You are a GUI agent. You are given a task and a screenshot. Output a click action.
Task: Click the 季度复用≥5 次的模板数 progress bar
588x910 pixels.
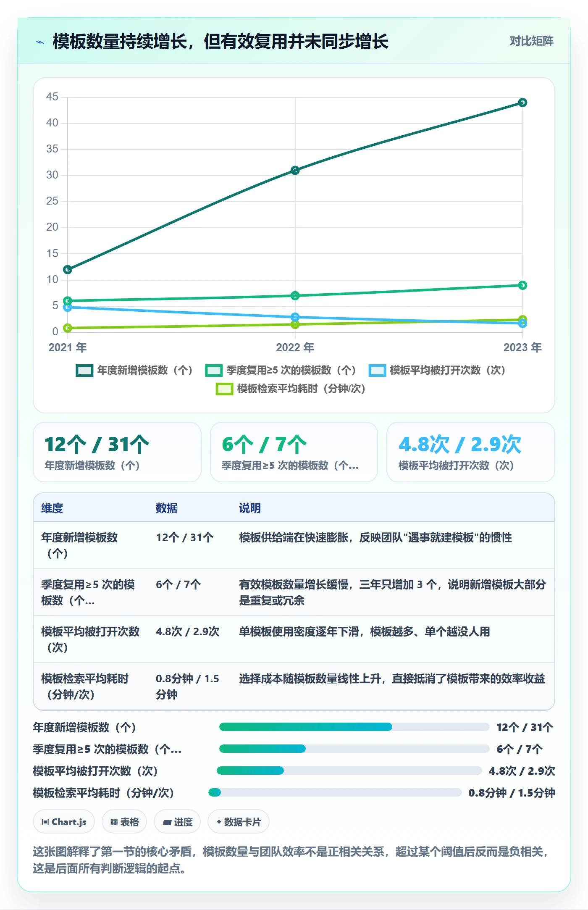click(354, 749)
